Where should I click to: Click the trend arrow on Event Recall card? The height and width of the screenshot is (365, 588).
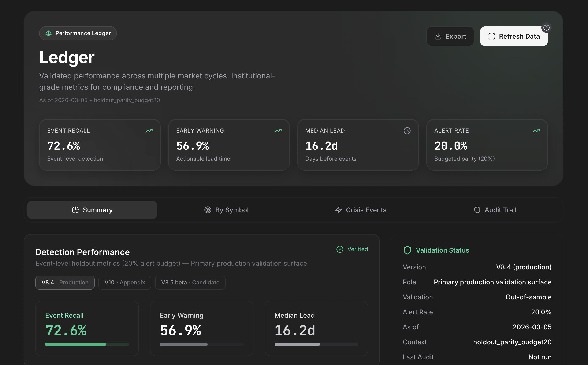[x=149, y=130]
